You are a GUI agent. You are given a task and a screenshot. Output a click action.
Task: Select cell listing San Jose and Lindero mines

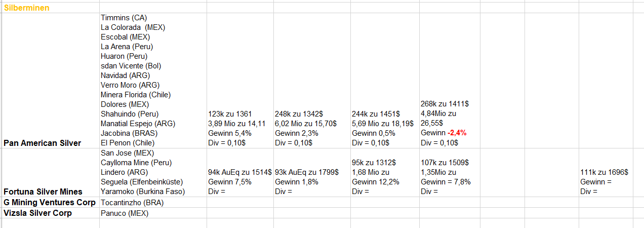click(152, 172)
